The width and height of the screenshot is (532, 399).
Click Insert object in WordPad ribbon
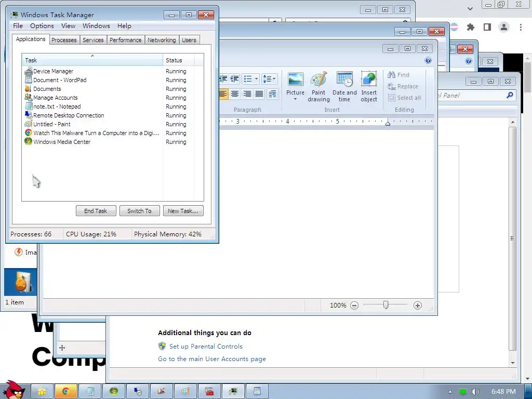point(369,87)
